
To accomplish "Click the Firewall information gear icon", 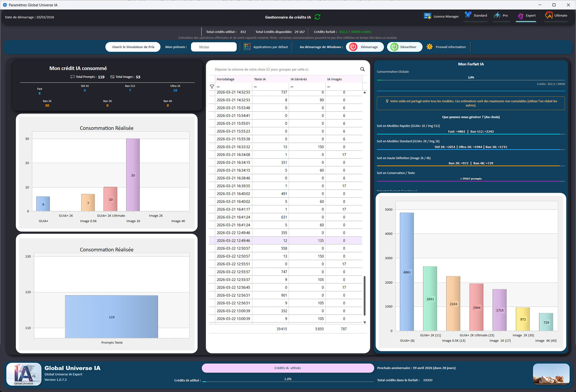I will click(429, 47).
